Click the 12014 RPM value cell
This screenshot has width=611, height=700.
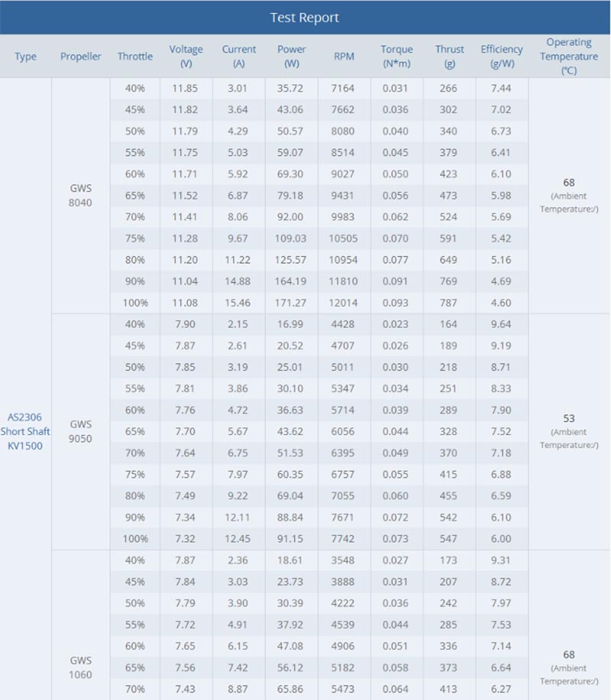click(x=344, y=303)
